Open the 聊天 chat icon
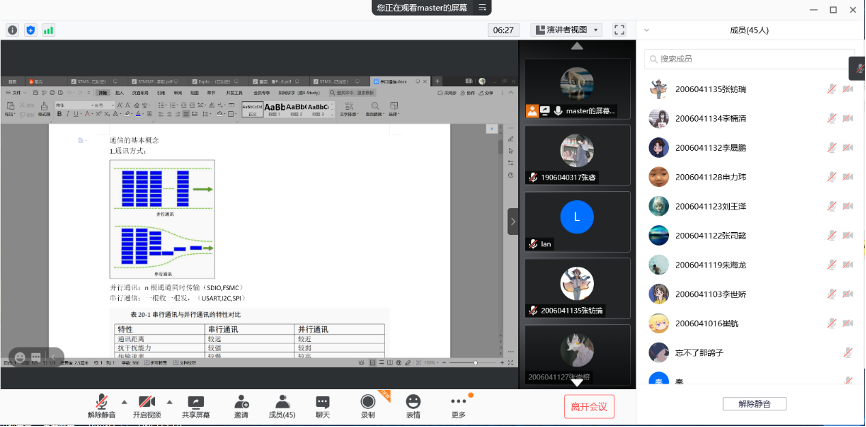866x427 pixels. click(322, 401)
